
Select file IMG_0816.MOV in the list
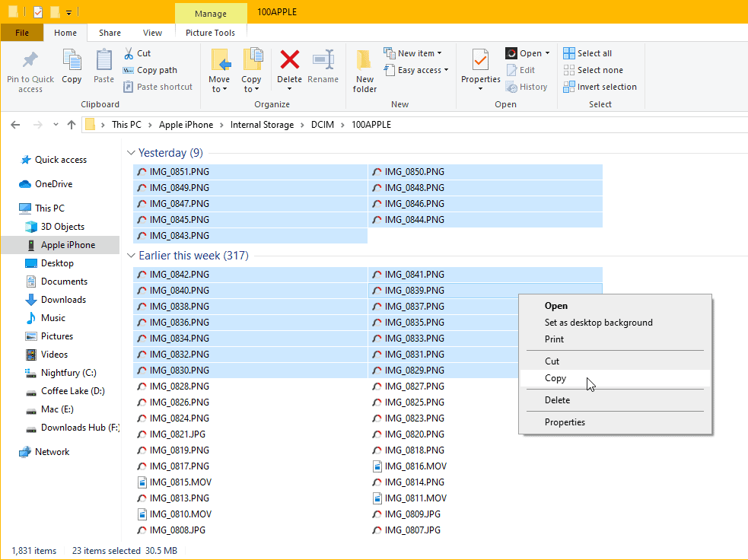tap(415, 466)
